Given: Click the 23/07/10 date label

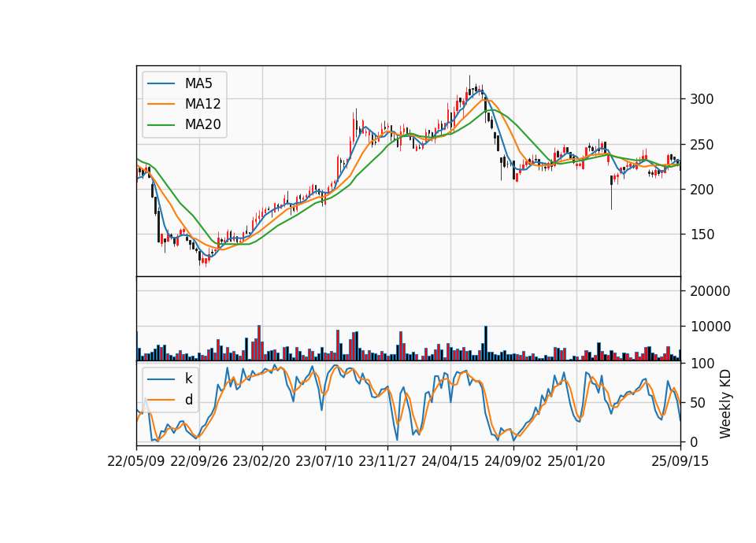Looking at the screenshot, I should click(x=324, y=461).
